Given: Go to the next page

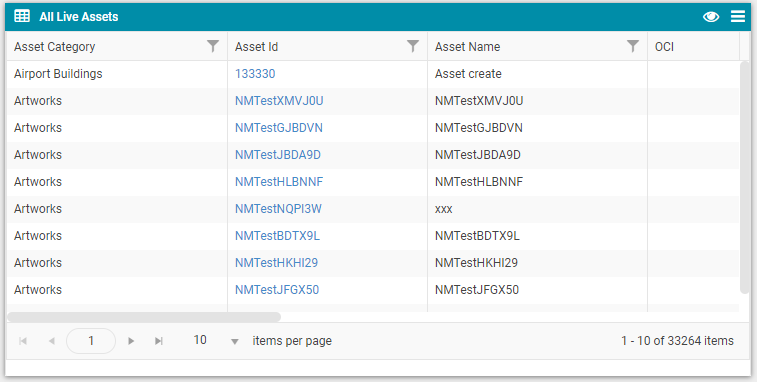Looking at the screenshot, I should click(131, 341).
